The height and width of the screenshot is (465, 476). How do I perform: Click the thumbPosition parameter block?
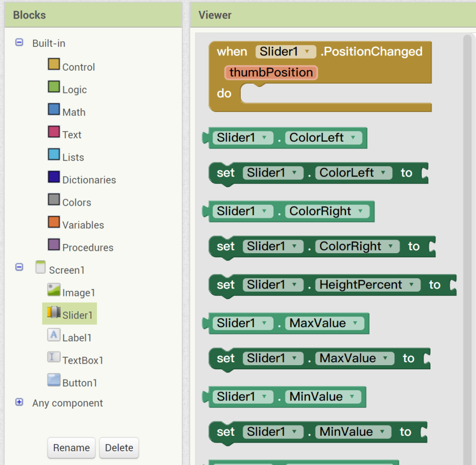click(271, 72)
